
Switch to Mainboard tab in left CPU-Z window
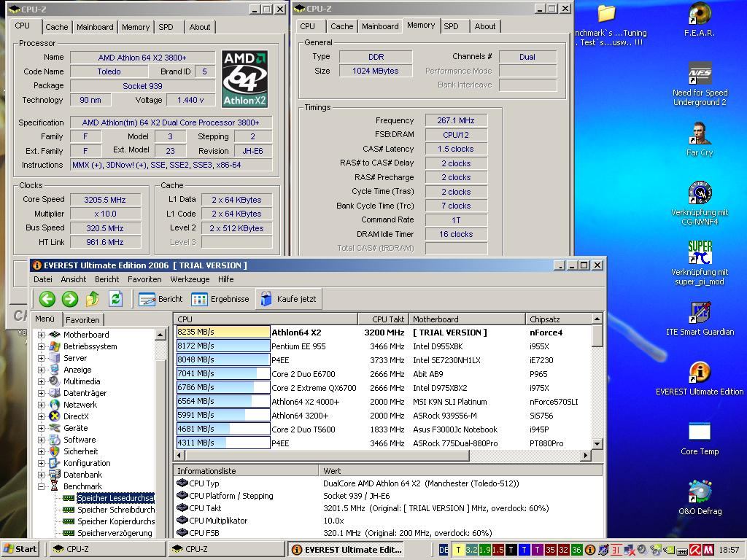[x=95, y=27]
